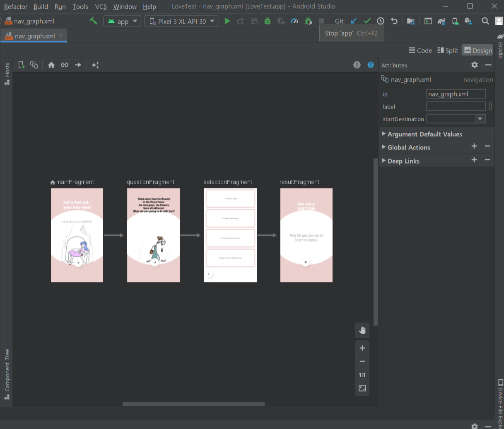Open the Tools menu
This screenshot has width=504, height=429.
coord(80,7)
